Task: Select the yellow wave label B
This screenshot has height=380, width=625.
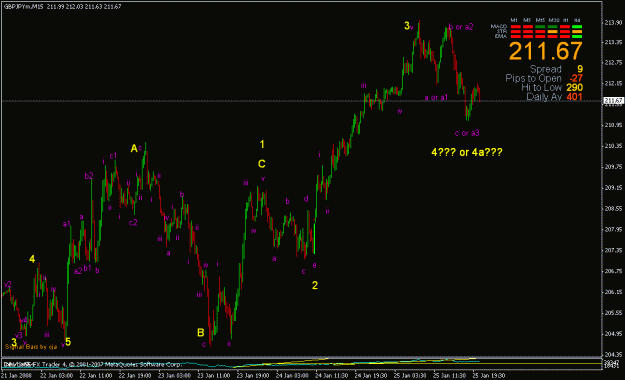Action: coord(201,333)
